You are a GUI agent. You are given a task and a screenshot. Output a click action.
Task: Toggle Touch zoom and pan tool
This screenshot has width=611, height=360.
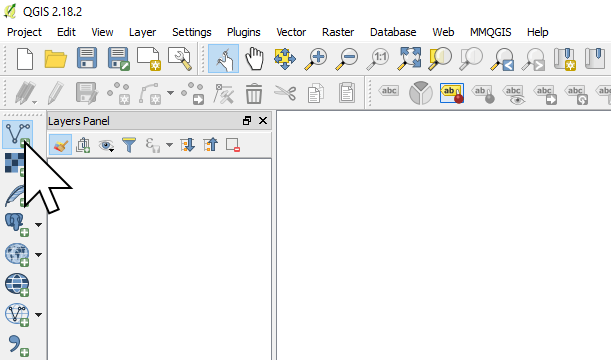click(x=224, y=59)
